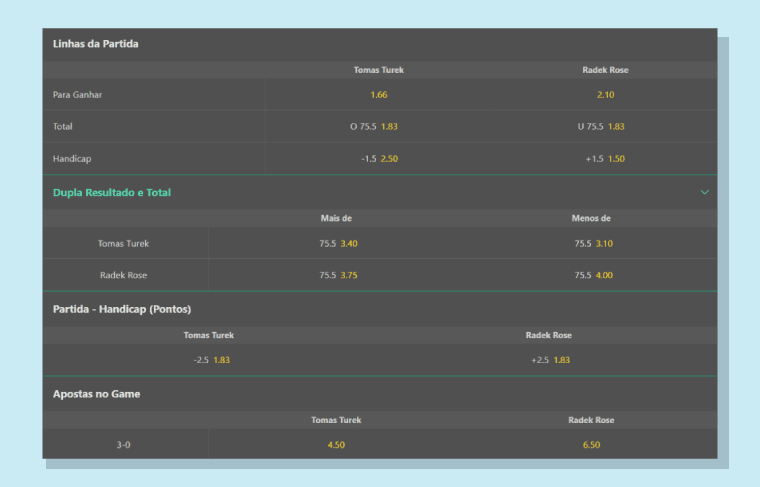Bet Radek Rose 3-0 at 6.50

pyautogui.click(x=591, y=445)
